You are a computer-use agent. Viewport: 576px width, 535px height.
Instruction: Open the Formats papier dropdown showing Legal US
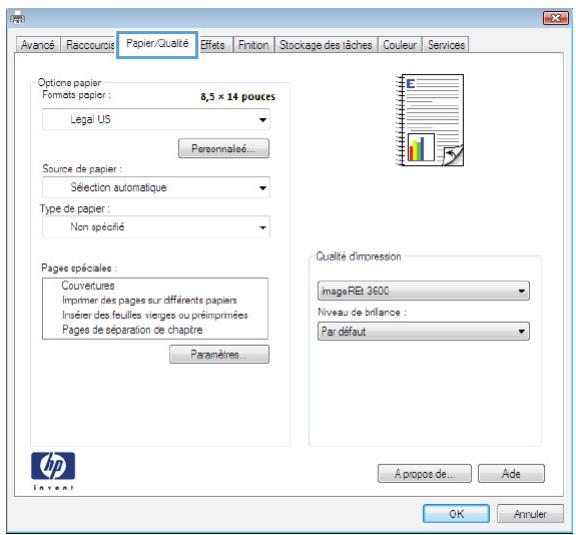pos(156,119)
